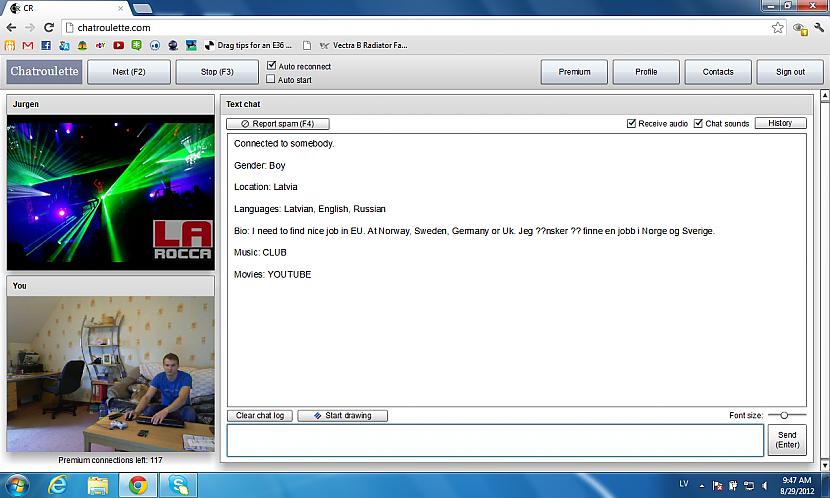Open 'Drag tips for an E36' bookmark
The width and height of the screenshot is (830, 498).
point(248,46)
